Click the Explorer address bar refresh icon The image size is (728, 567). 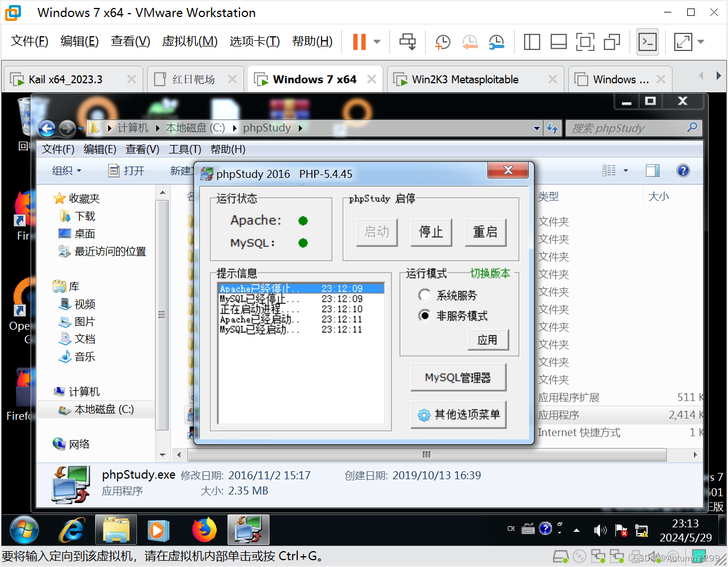coord(553,129)
